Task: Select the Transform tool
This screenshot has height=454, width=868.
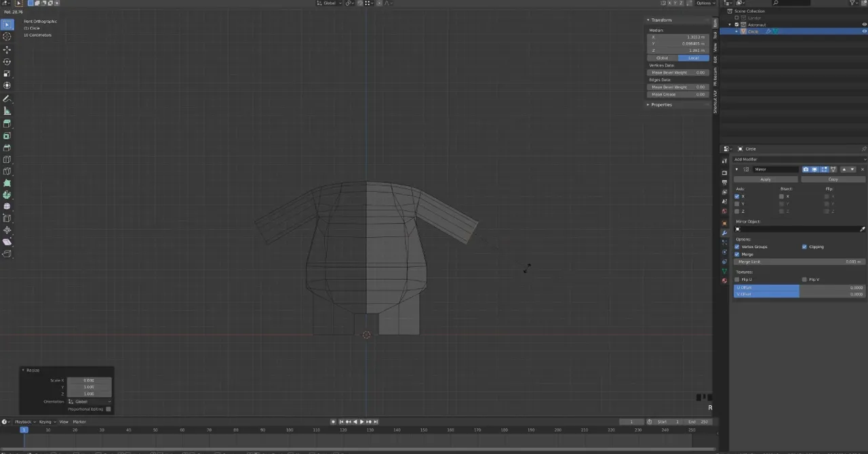Action: tap(7, 85)
